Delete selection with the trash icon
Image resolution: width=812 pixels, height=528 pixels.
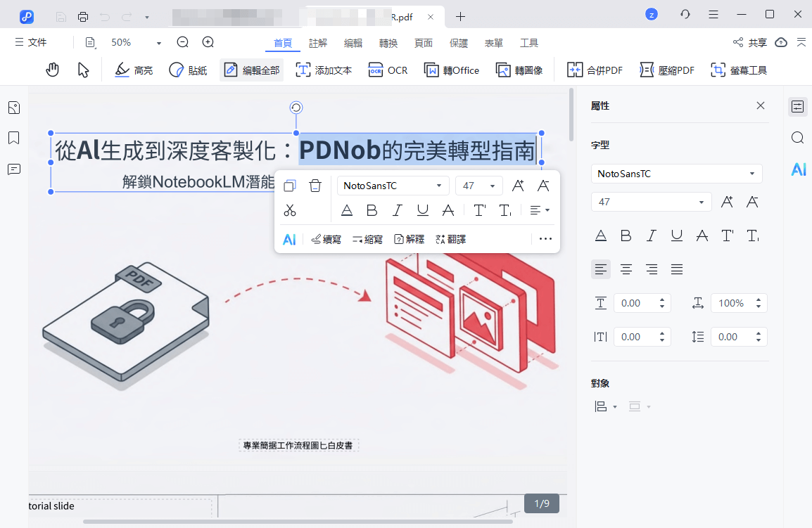tap(315, 185)
